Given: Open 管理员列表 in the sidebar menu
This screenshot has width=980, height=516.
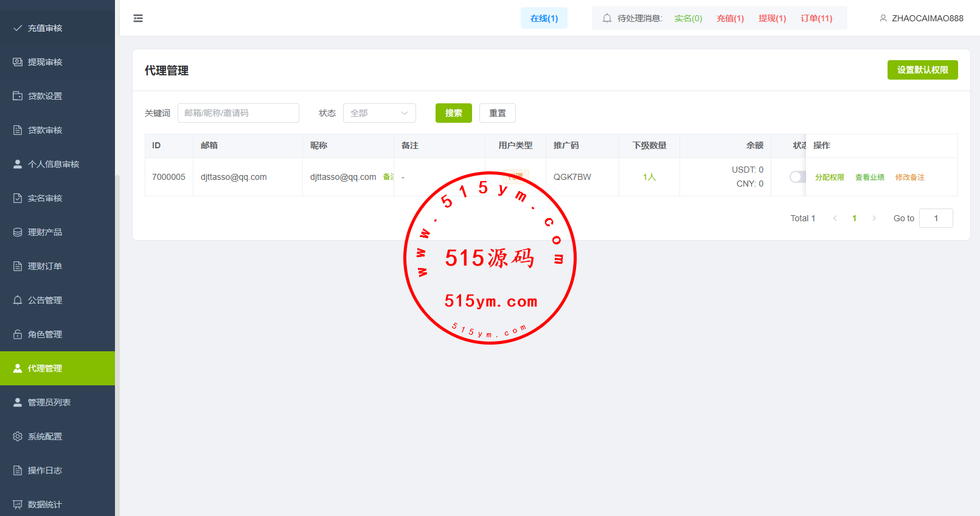Looking at the screenshot, I should point(49,402).
